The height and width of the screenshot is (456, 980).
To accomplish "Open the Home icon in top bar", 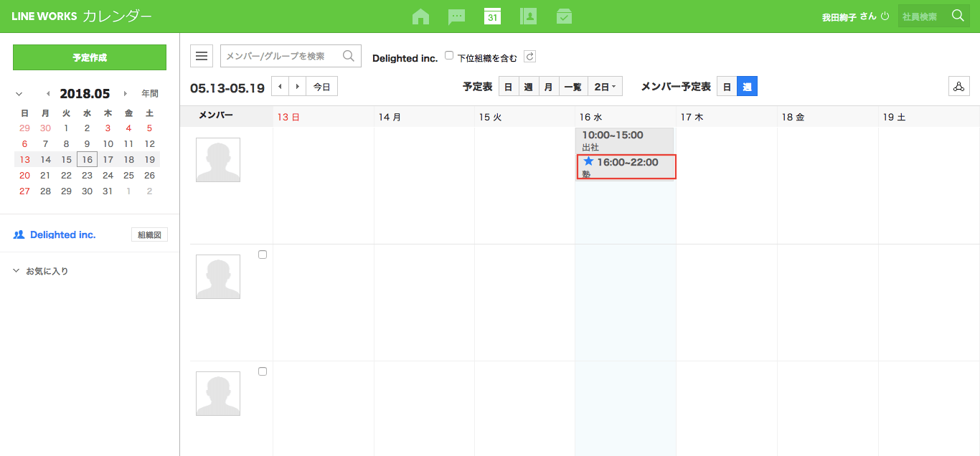I will coord(421,16).
